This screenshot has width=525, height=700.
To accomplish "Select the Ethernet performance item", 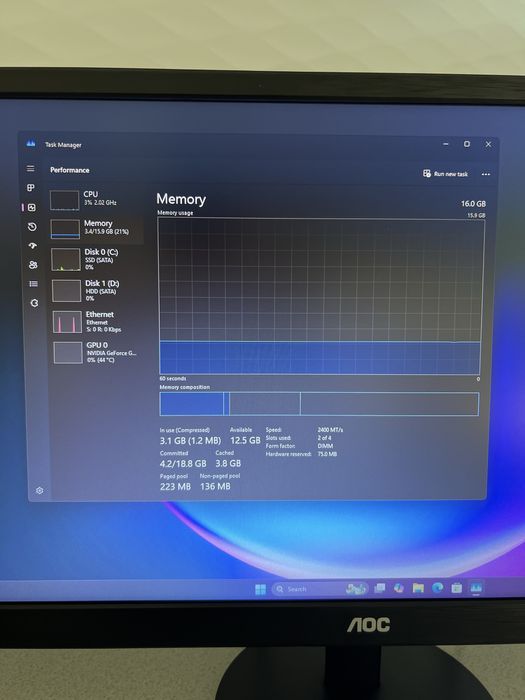I will click(x=97, y=321).
